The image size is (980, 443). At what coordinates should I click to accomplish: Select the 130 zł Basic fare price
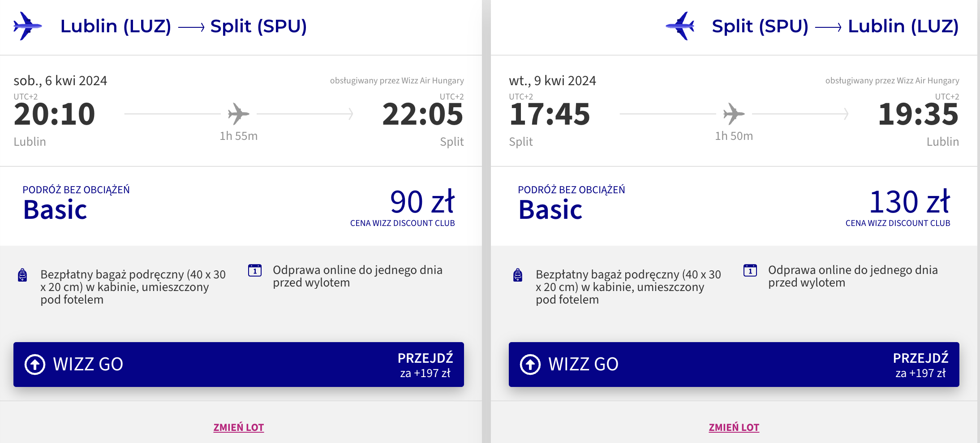tap(910, 202)
